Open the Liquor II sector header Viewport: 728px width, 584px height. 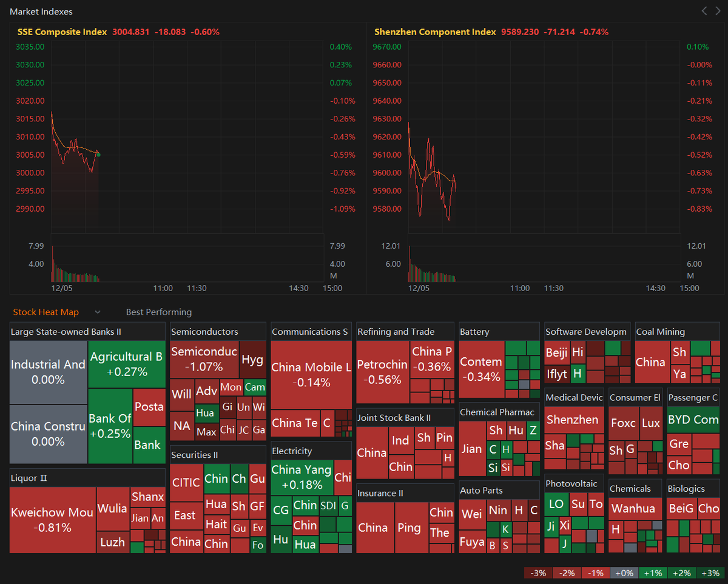(x=87, y=478)
